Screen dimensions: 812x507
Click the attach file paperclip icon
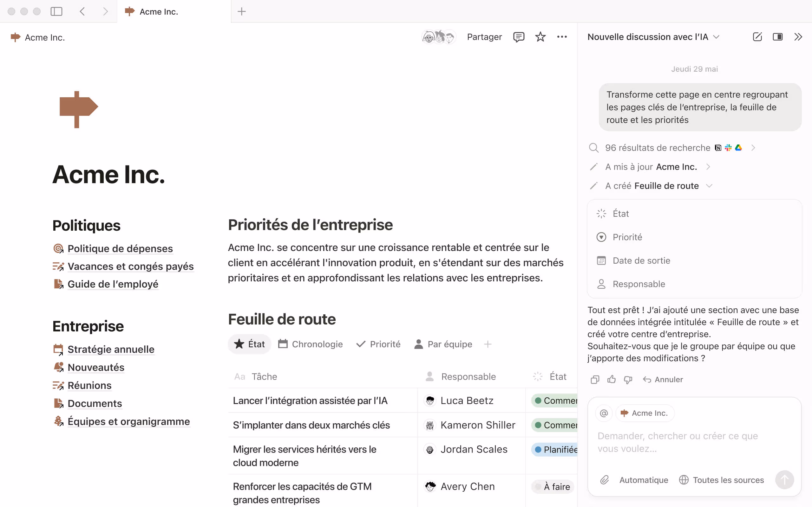click(x=604, y=480)
